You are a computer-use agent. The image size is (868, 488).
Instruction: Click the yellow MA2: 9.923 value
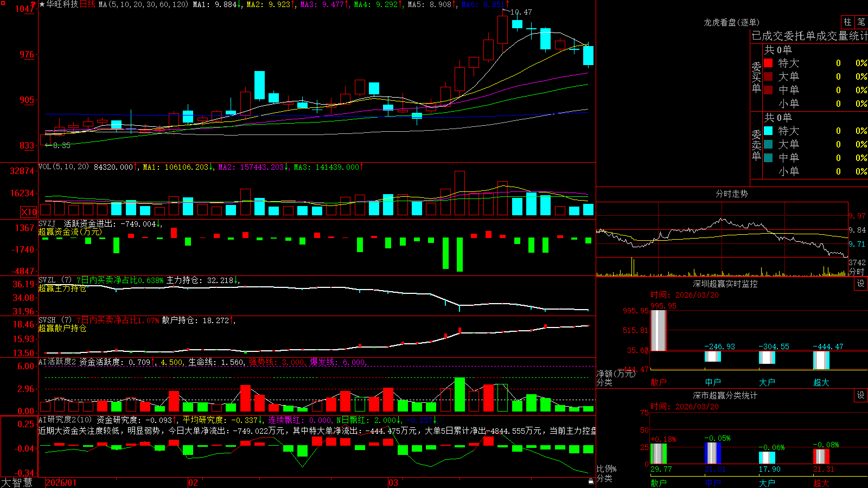click(270, 4)
